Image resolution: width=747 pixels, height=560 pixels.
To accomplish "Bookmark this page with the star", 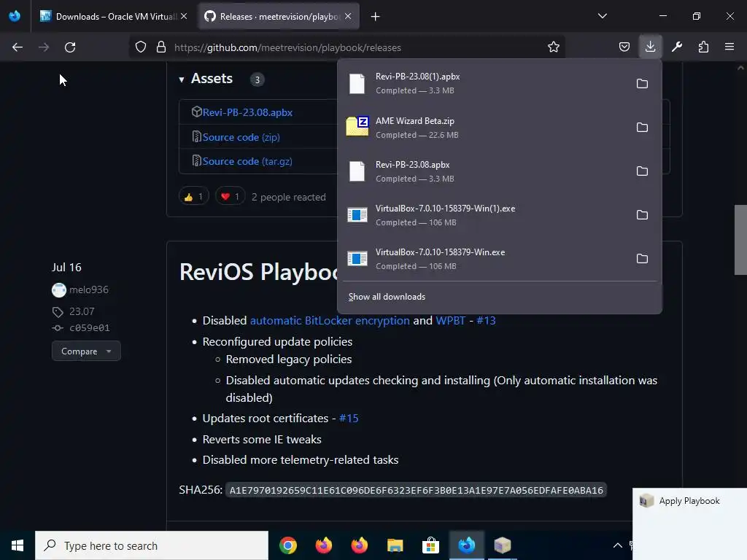I will [x=553, y=47].
